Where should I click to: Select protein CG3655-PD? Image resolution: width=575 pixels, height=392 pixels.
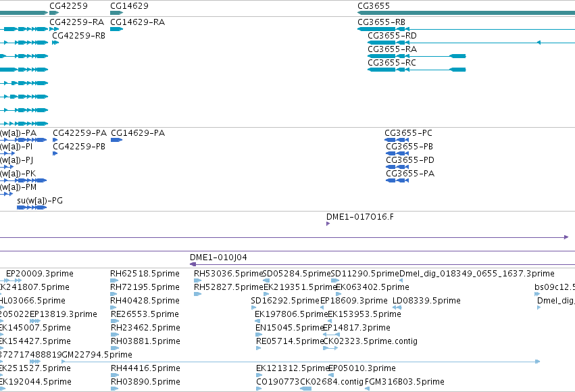tap(410, 160)
